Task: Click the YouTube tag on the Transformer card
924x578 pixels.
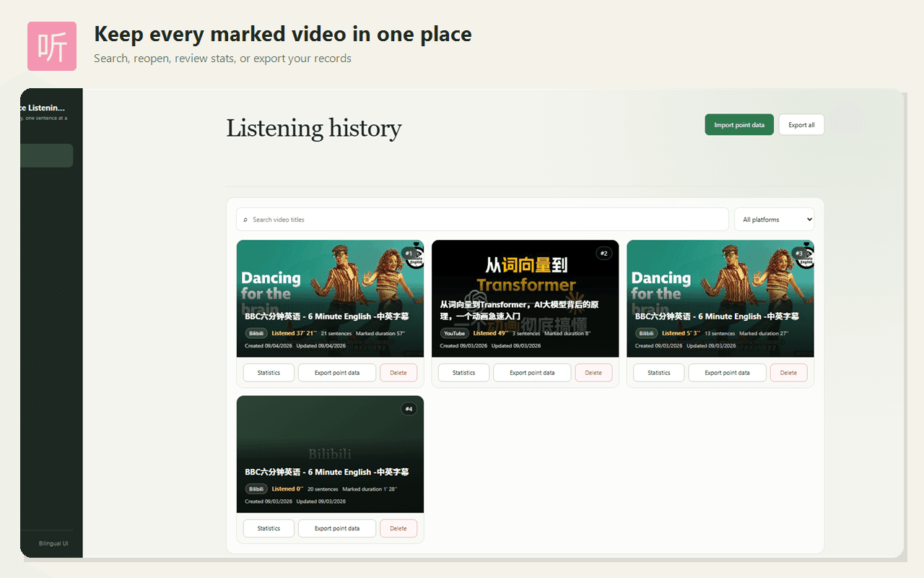Action: pyautogui.click(x=454, y=333)
